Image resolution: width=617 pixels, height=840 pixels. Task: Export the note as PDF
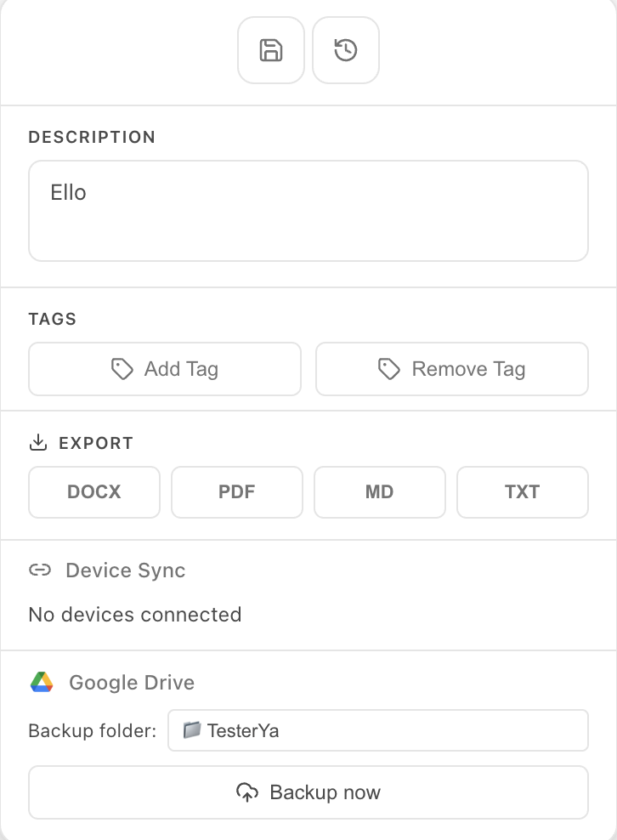coord(237,492)
